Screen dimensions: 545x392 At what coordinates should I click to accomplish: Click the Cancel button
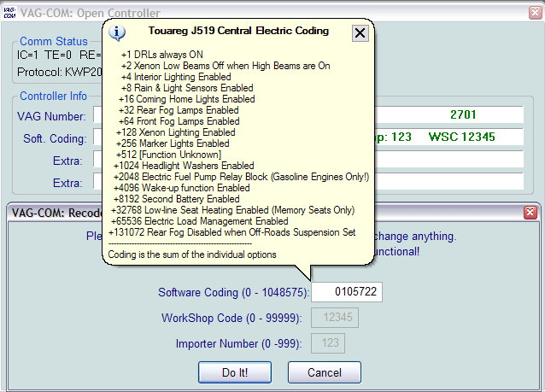pos(325,372)
